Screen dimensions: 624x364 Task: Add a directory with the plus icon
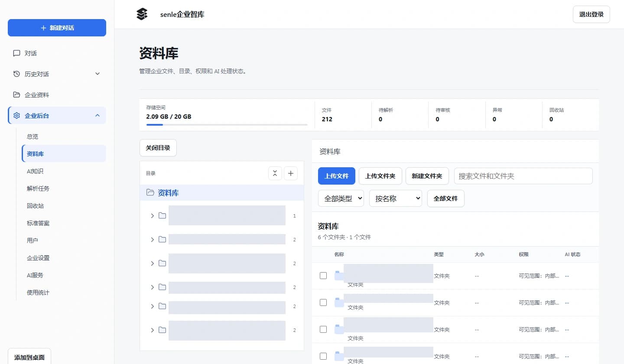click(291, 173)
